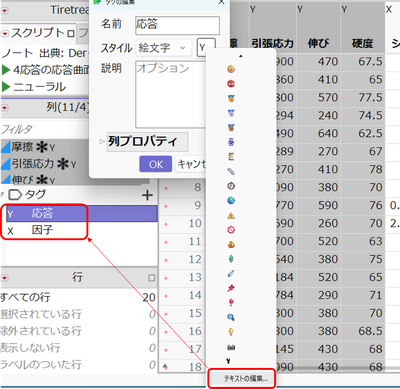Screen dimensions: 400x389
Task: Select the yellow warning triangle emoji
Action: click(x=231, y=215)
